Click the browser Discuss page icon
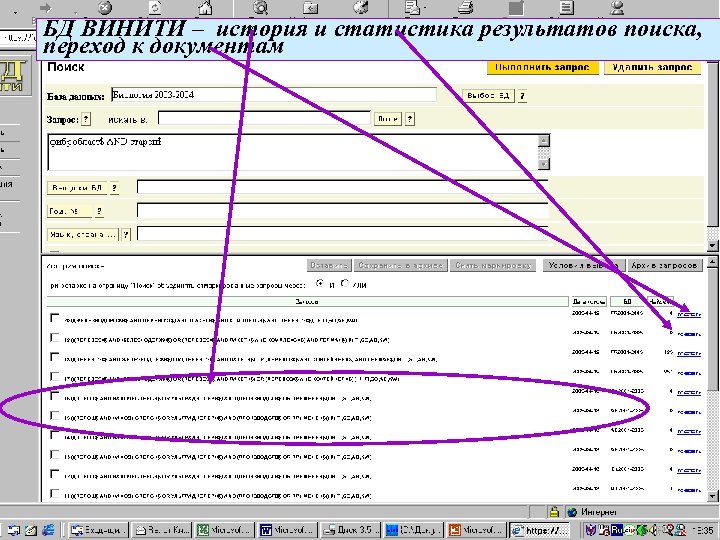This screenshot has width=720, height=540. (x=567, y=7)
